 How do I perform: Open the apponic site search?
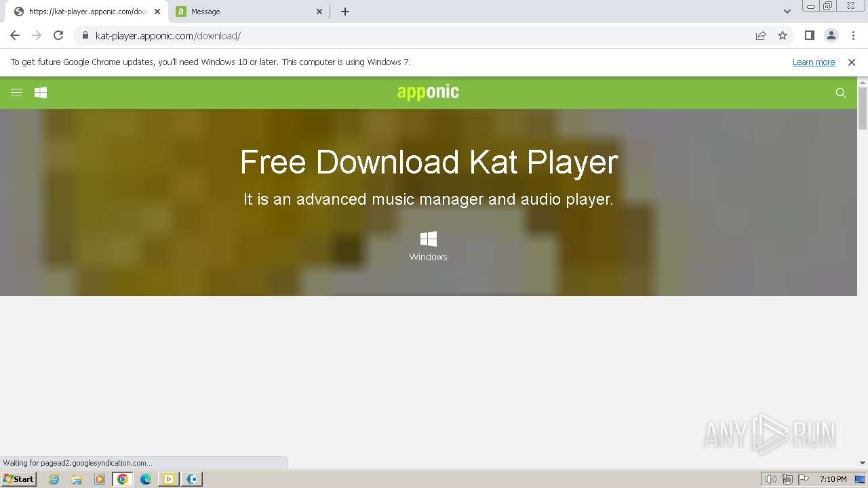pos(841,93)
